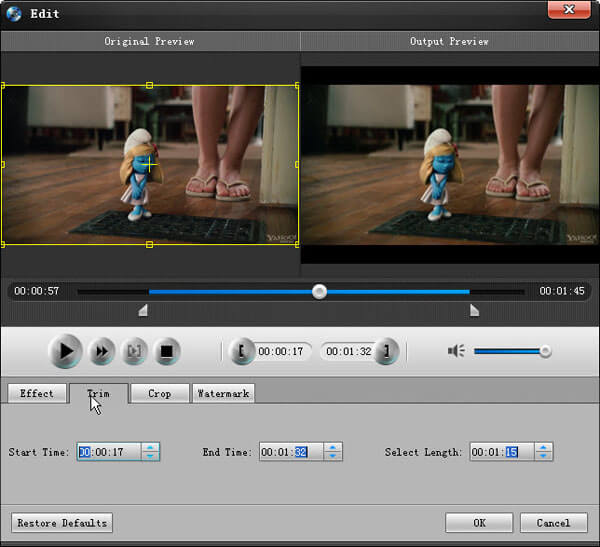Click the trim end time display 00:01:32
The height and width of the screenshot is (547, 600).
click(349, 351)
